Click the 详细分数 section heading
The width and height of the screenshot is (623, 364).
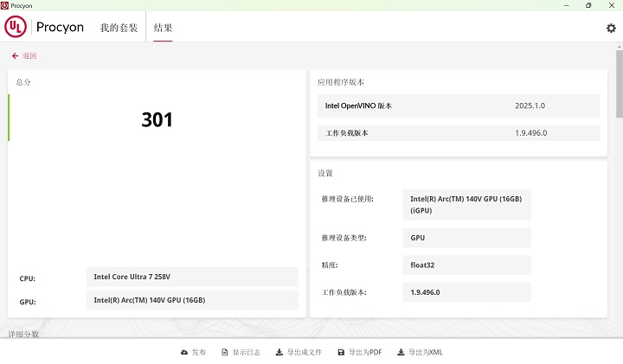click(x=23, y=334)
